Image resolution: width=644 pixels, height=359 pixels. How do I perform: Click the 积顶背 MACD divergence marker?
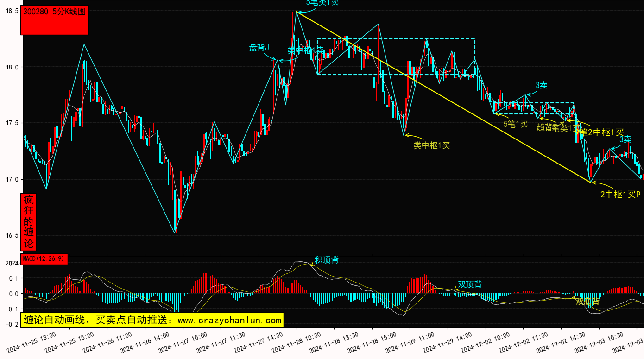[327, 260]
